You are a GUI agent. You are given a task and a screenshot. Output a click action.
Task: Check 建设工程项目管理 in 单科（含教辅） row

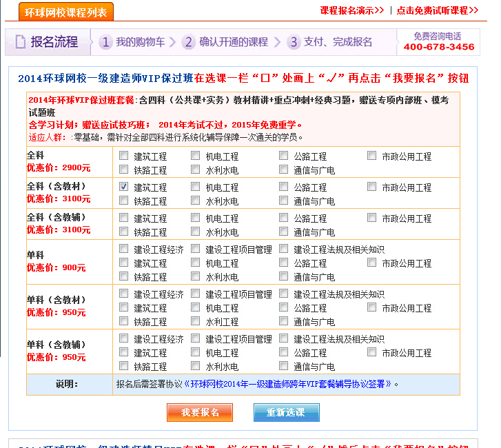[x=195, y=338]
